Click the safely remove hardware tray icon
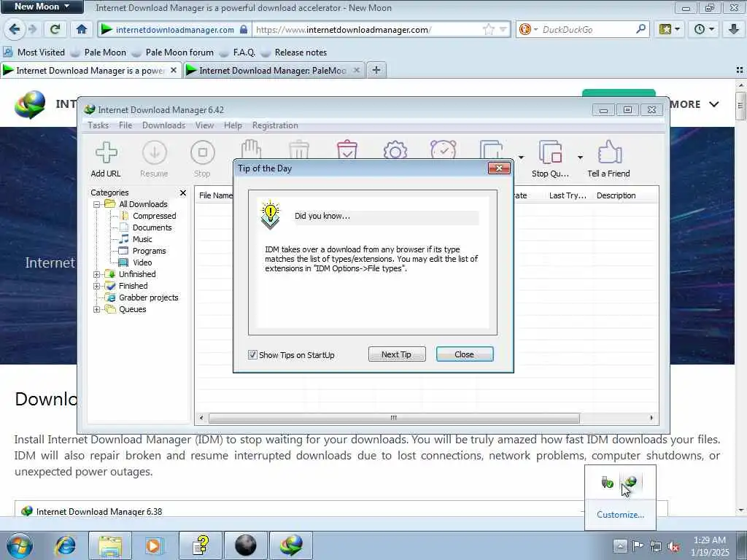Image resolution: width=747 pixels, height=560 pixels. pyautogui.click(x=607, y=483)
